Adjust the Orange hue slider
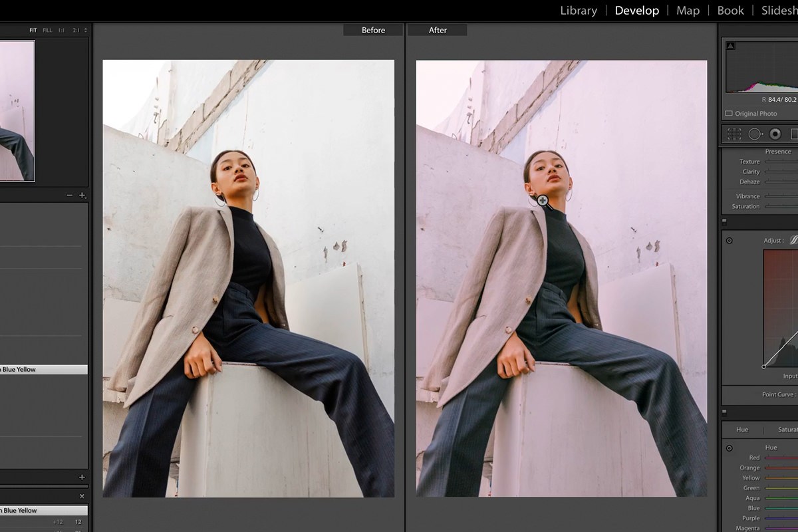The height and width of the screenshot is (532, 798). click(x=781, y=467)
